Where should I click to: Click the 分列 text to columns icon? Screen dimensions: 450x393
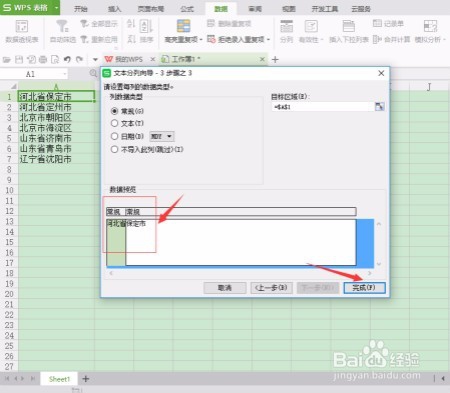point(286,26)
